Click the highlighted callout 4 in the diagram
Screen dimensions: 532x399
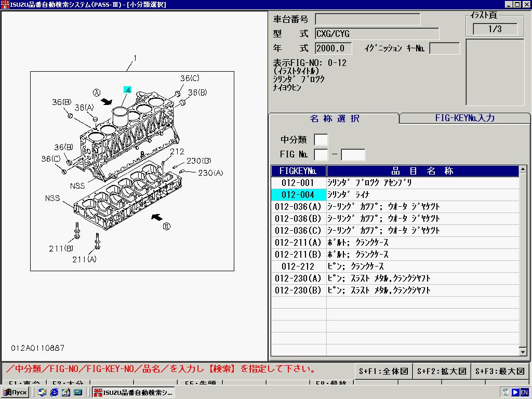127,90
